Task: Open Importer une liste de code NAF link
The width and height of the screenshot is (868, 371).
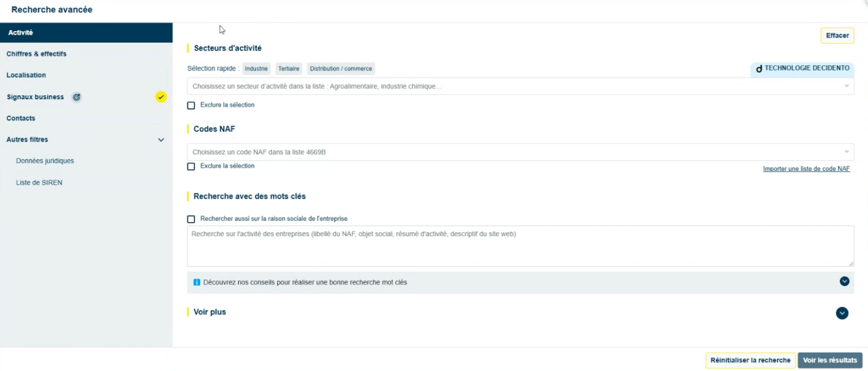Action: tap(806, 169)
